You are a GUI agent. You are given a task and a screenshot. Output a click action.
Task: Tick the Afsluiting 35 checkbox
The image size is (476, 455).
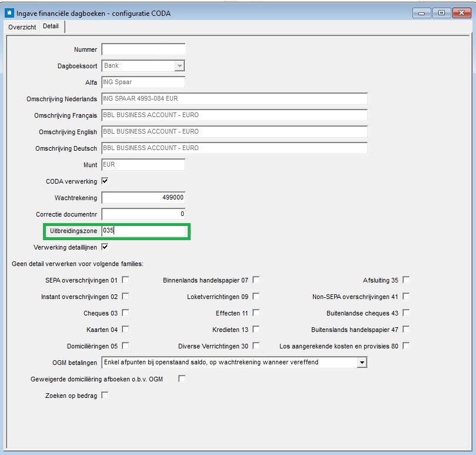[406, 280]
